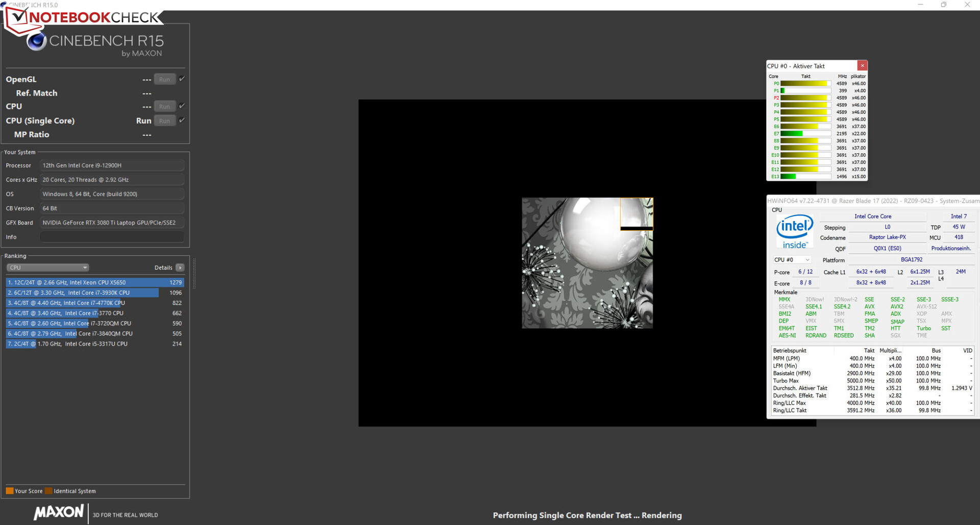Run the CPU benchmark
Viewport: 980px width, 525px height.
(165, 106)
